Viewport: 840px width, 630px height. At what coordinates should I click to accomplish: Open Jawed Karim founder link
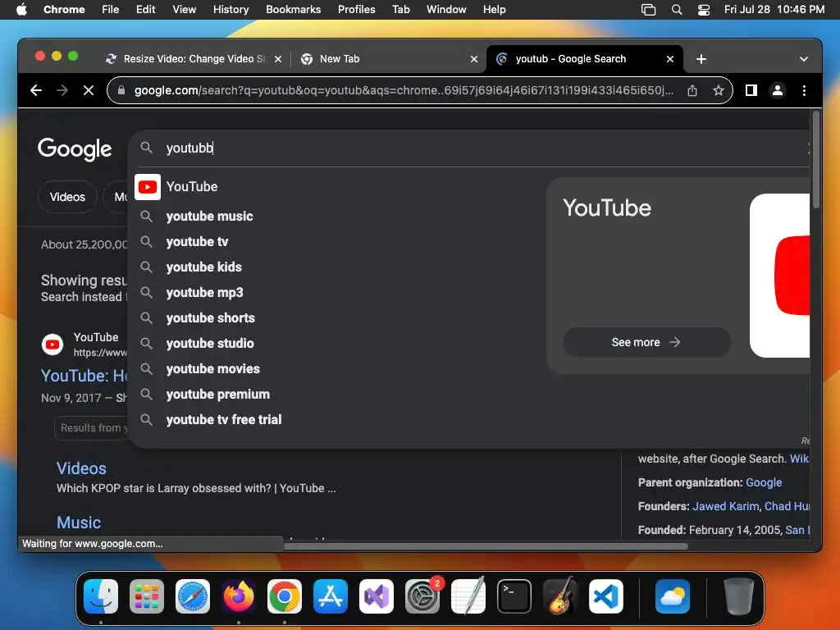pos(725,506)
